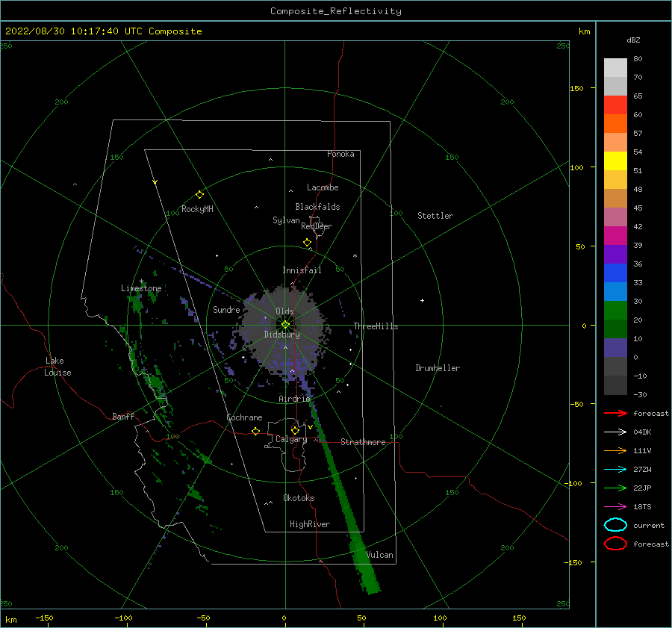Click the cyan current ellipse icon
This screenshot has height=628, width=672.
615,525
